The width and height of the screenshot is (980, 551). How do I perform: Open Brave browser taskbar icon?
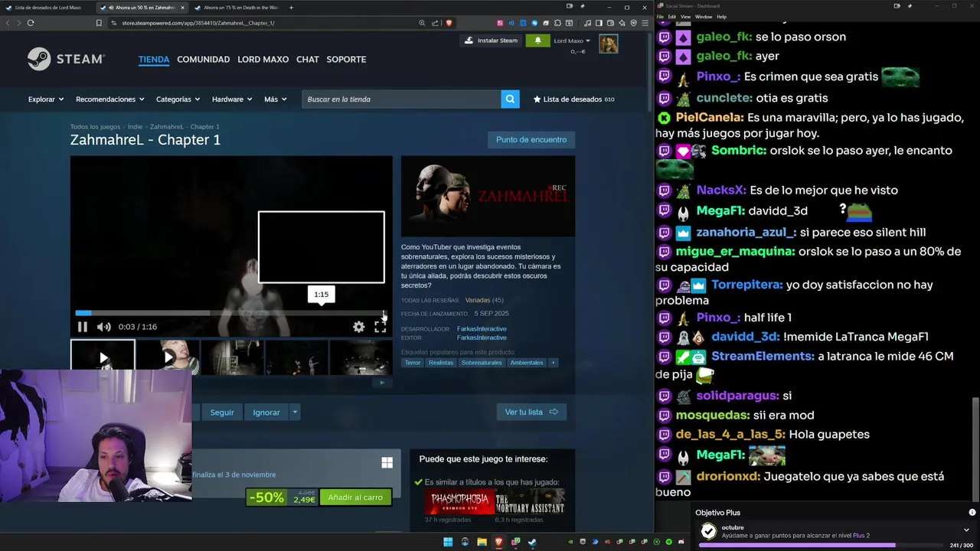pyautogui.click(x=498, y=542)
